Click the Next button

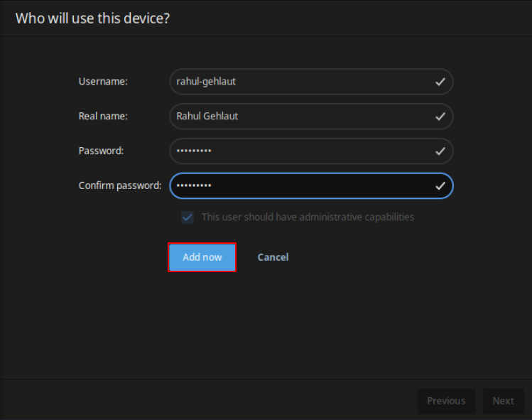click(x=503, y=401)
